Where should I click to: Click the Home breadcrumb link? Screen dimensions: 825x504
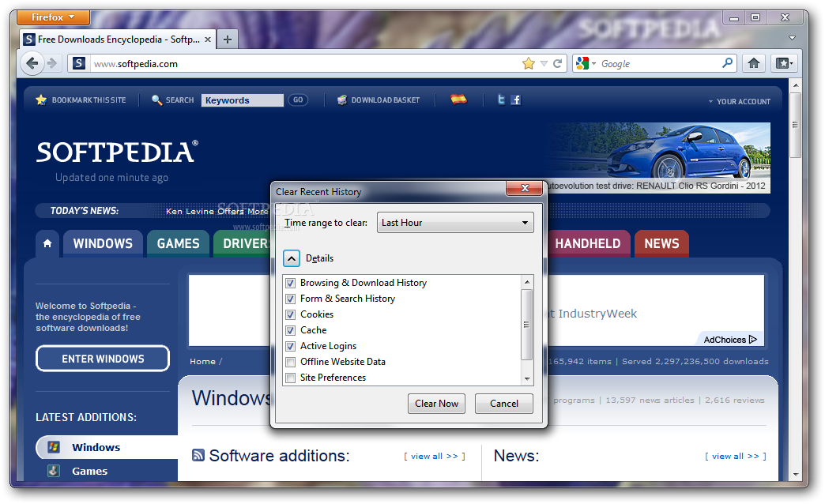(x=202, y=362)
